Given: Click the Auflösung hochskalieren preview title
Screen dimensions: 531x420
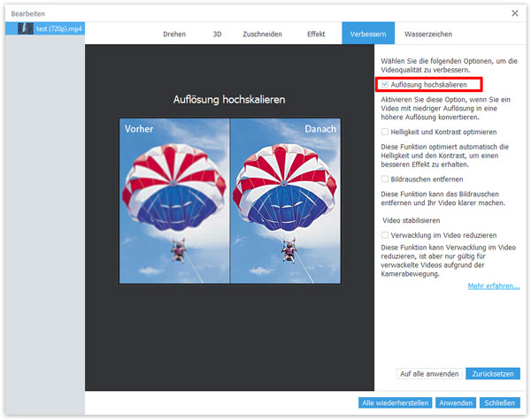Looking at the screenshot, I should point(229,100).
